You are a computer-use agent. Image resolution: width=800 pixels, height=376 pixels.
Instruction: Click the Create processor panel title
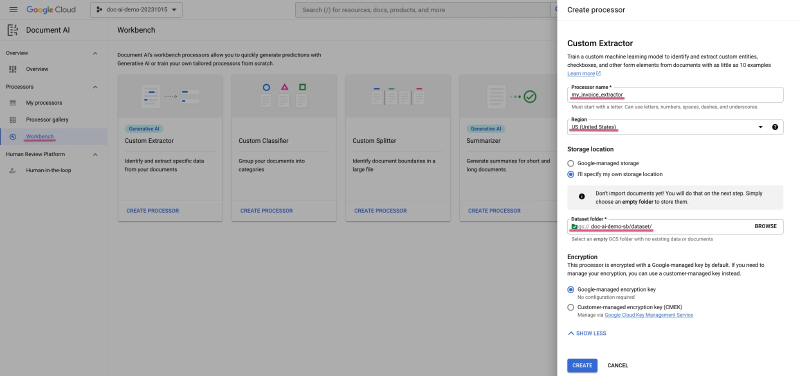tap(596, 10)
